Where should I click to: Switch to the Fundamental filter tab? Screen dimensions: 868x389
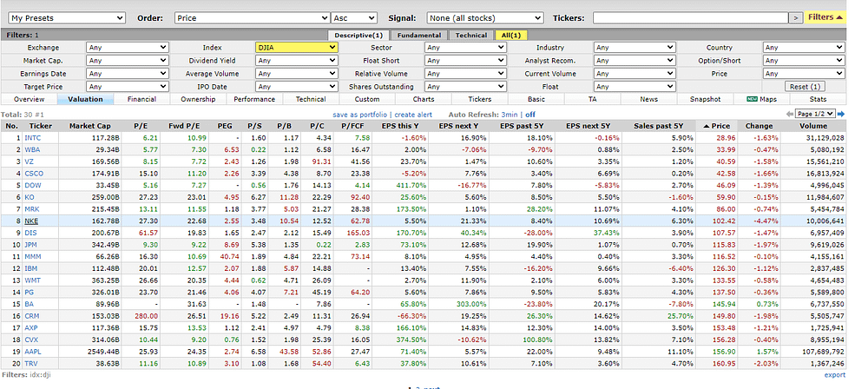click(419, 35)
